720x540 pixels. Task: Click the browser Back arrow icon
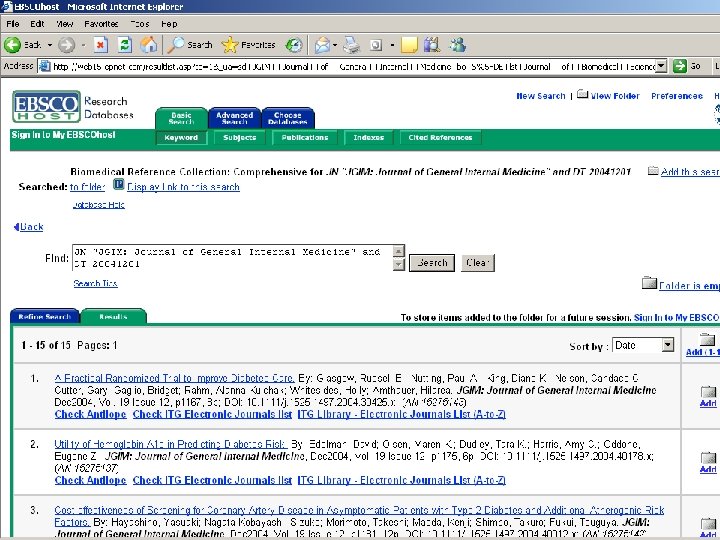(x=12, y=45)
